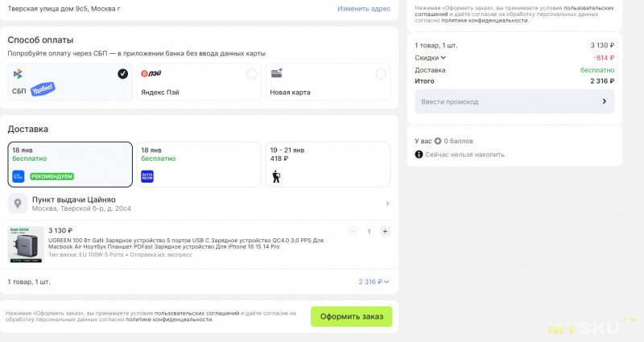Click the location pin icon near Цайняо
The image size is (644, 342).
tap(19, 204)
